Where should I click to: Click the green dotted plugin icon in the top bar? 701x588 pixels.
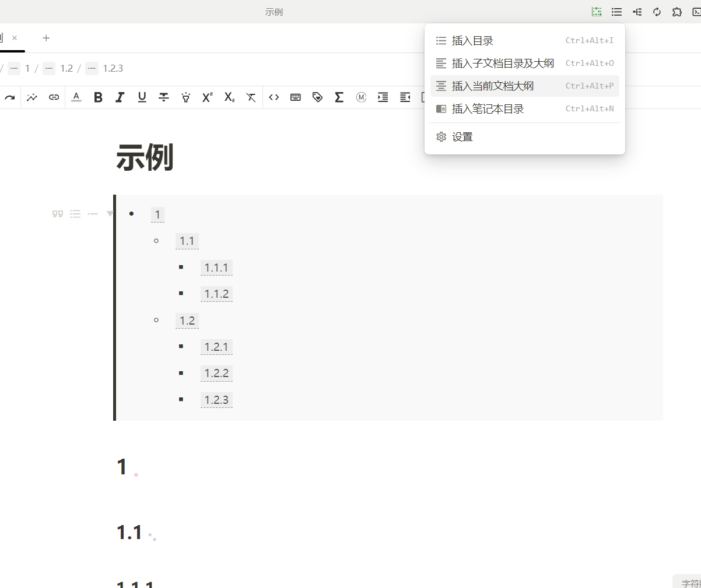pyautogui.click(x=597, y=12)
